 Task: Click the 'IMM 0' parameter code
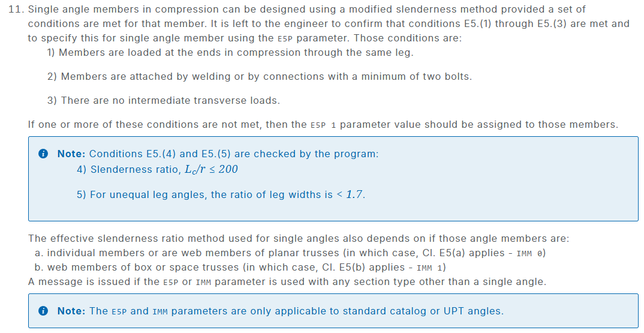[531, 253]
